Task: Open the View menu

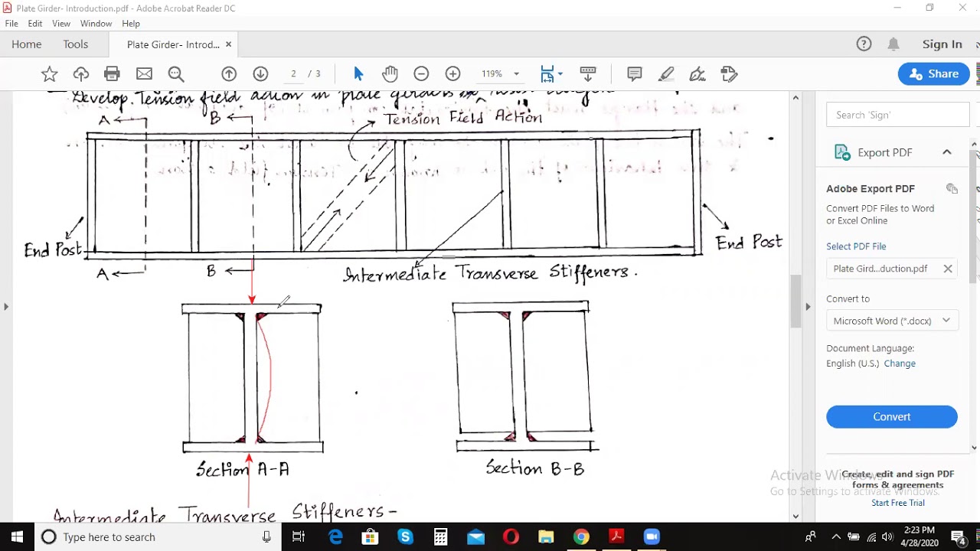Action: pos(61,24)
